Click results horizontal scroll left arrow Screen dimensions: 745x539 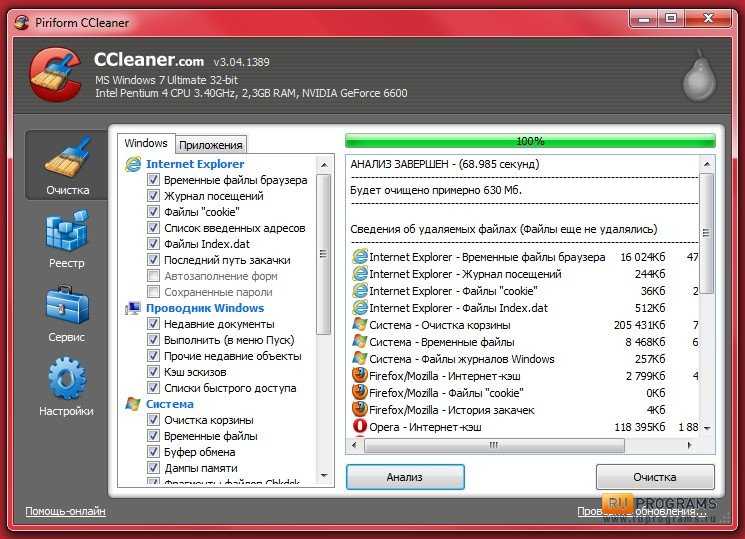pyautogui.click(x=354, y=445)
